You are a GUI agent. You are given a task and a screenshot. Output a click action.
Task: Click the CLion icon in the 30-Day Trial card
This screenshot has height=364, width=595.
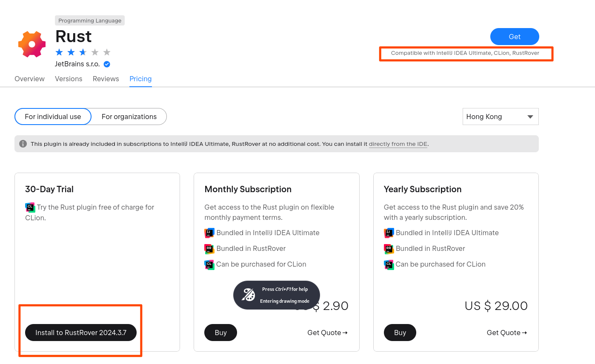coord(30,208)
